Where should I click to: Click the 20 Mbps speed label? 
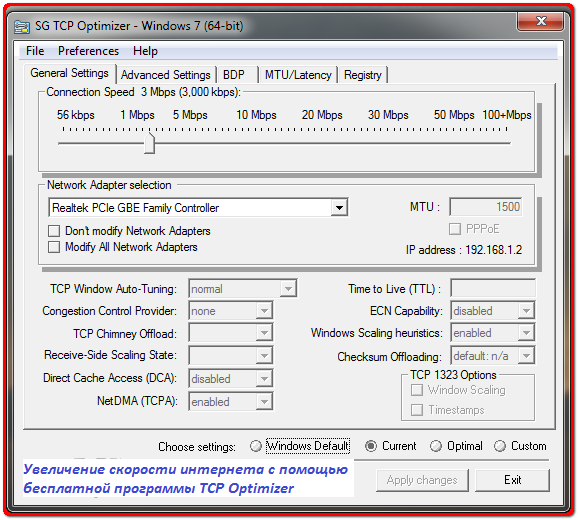322,115
